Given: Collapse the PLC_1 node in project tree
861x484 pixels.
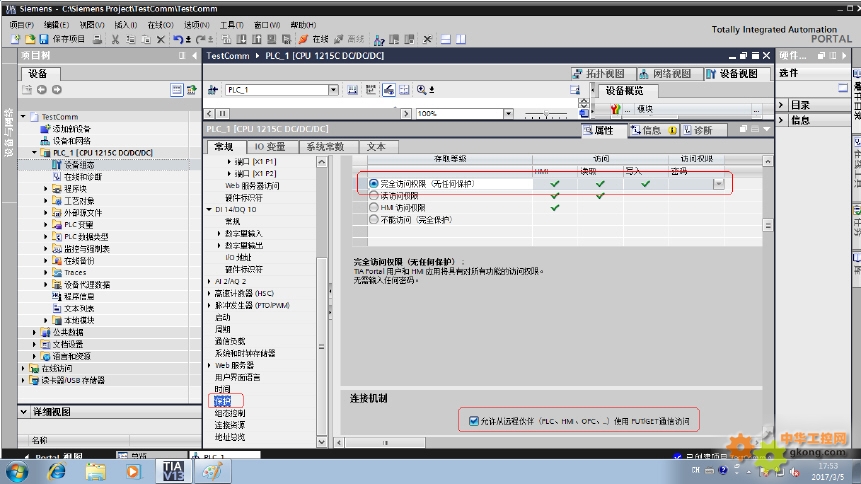Looking at the screenshot, I should [x=35, y=152].
